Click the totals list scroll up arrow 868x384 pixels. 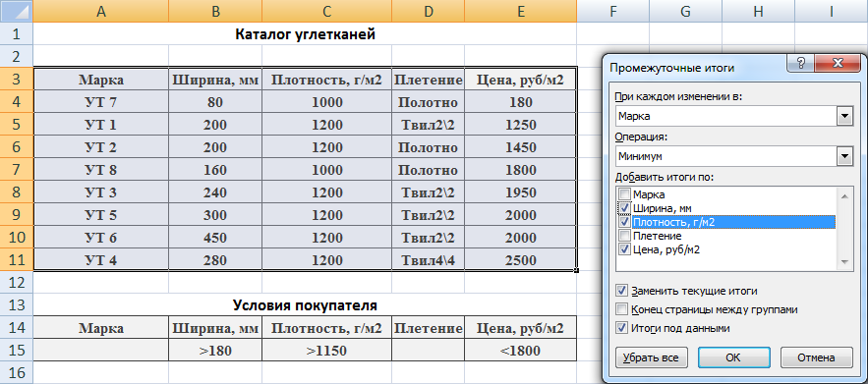click(844, 195)
